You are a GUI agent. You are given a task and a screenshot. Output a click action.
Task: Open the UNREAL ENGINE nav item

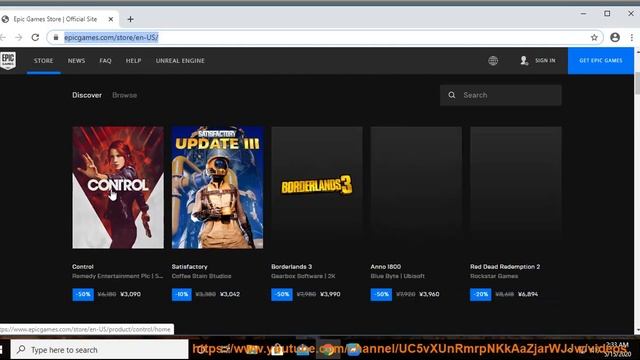[x=180, y=61]
